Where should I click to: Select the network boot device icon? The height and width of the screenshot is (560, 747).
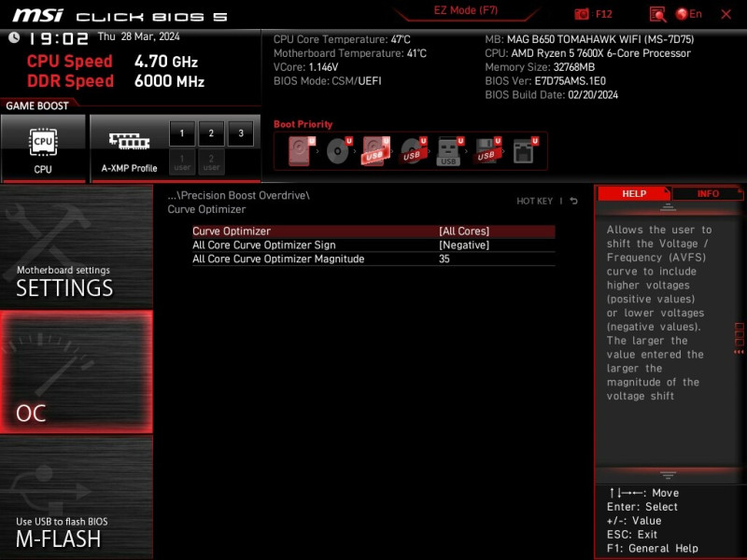click(x=525, y=151)
